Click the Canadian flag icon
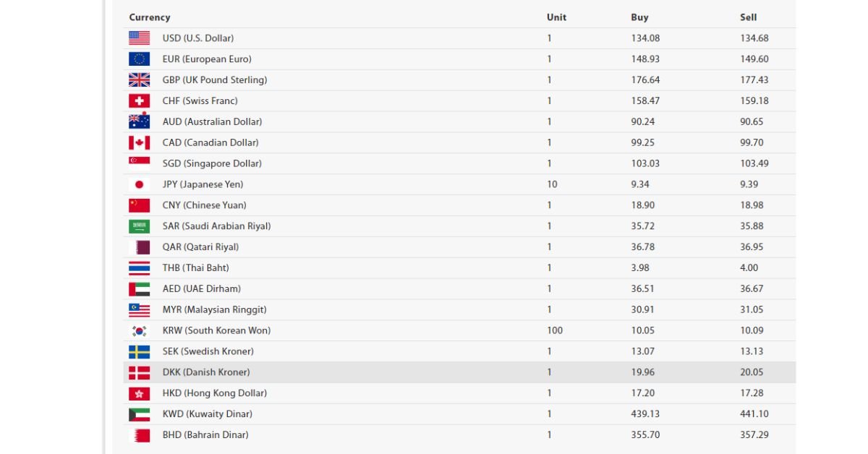This screenshot has width=868, height=454. click(139, 142)
